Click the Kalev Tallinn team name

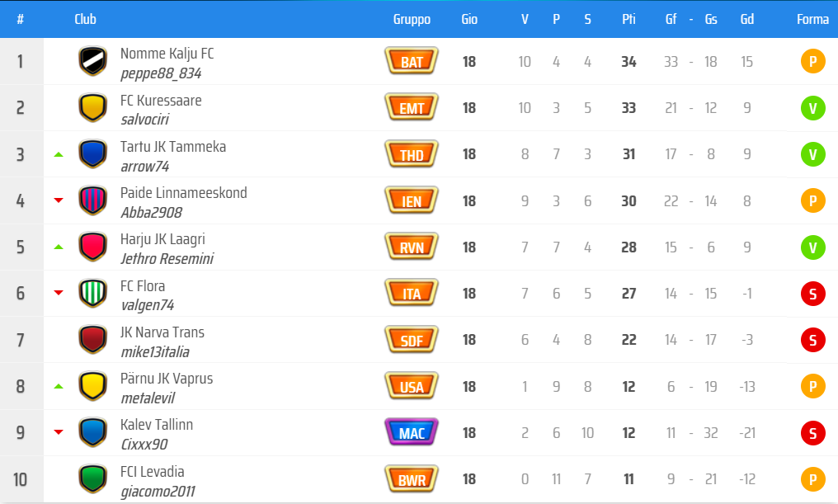pos(157,425)
